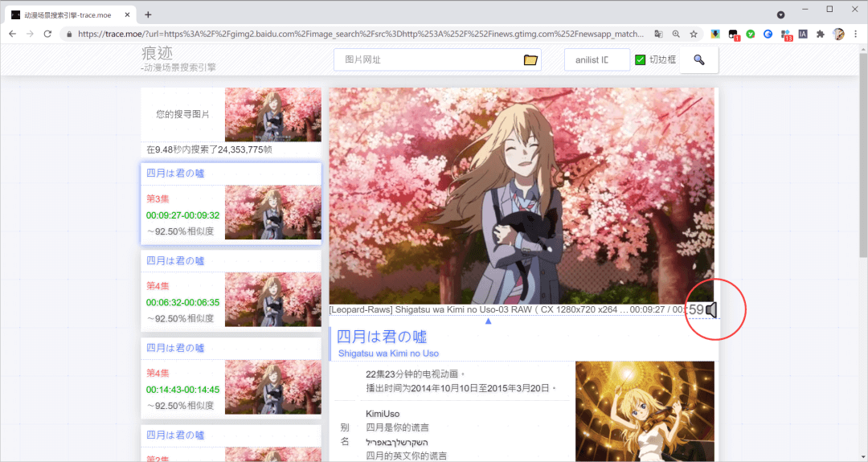
Task: Open the translate page icon
Action: [x=658, y=34]
